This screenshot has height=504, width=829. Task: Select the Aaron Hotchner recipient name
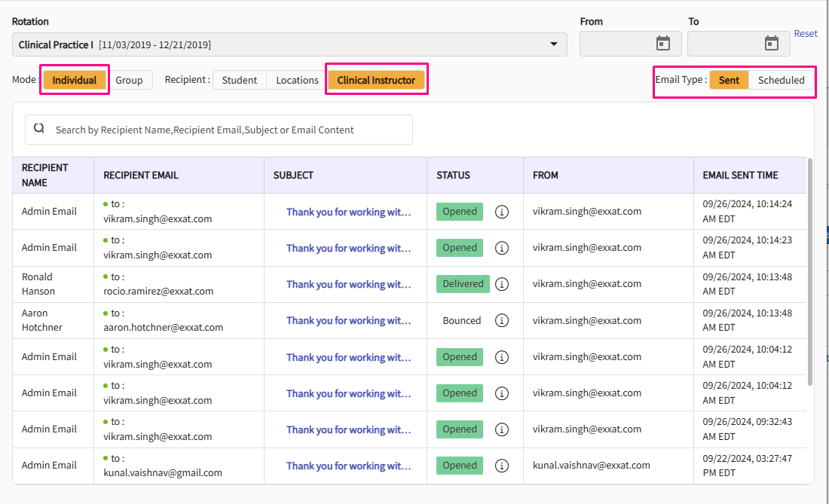point(41,320)
